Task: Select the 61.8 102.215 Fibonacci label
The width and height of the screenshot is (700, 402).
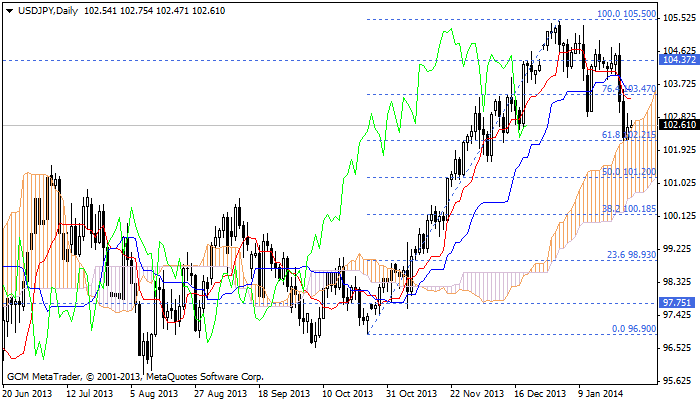Action: [629, 134]
